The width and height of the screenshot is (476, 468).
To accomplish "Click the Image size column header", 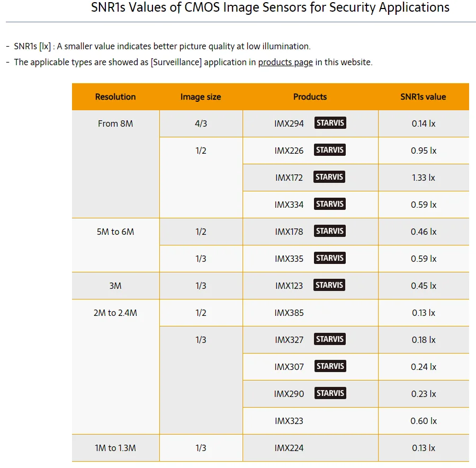I will [201, 97].
